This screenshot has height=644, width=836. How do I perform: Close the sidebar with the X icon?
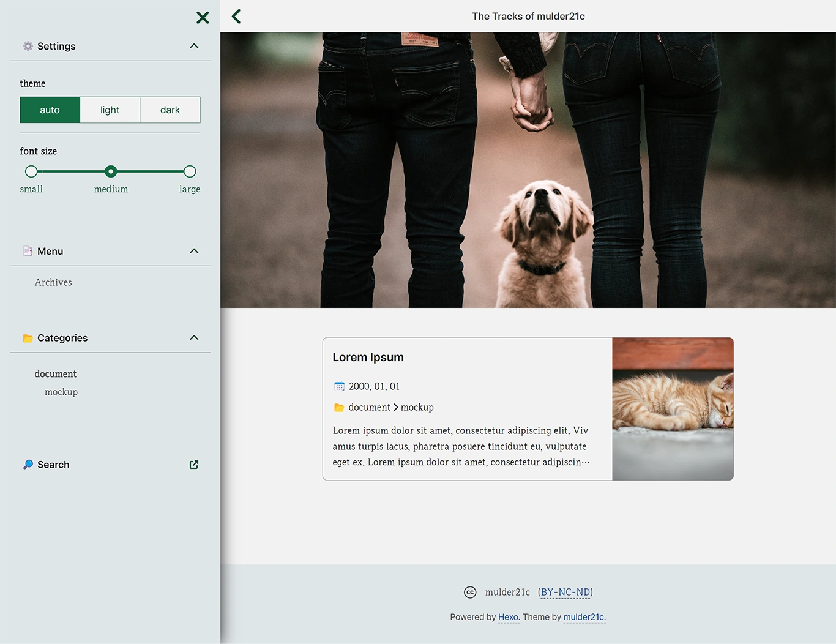[203, 18]
